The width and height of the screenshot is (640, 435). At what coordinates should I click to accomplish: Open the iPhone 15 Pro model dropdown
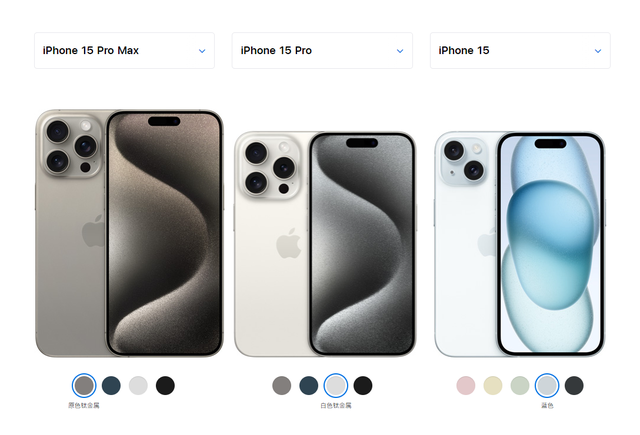pos(322,51)
